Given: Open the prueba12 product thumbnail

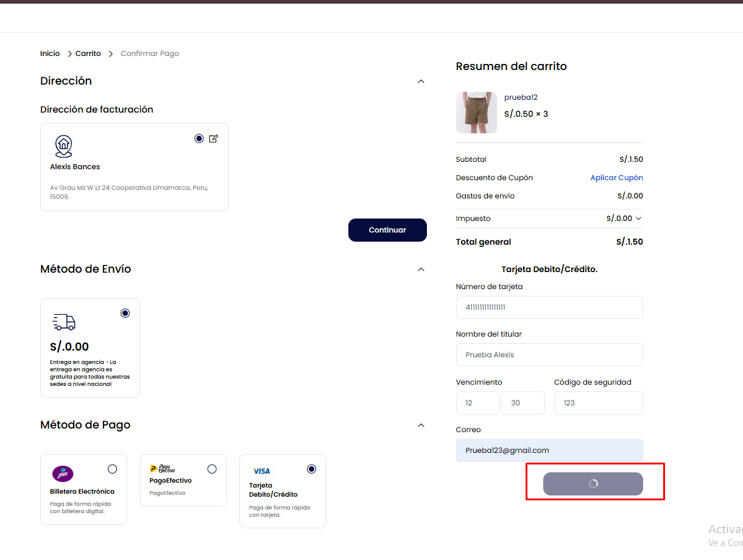Looking at the screenshot, I should [x=476, y=113].
